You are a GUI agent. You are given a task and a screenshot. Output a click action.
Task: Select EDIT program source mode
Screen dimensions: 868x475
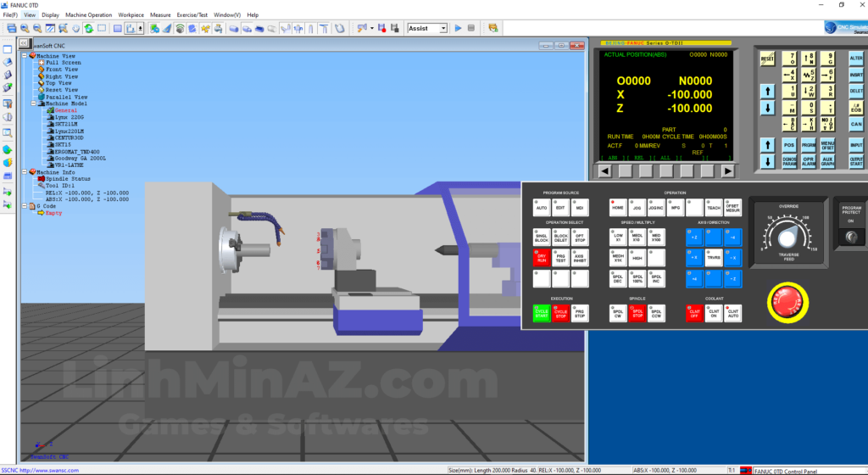click(560, 207)
